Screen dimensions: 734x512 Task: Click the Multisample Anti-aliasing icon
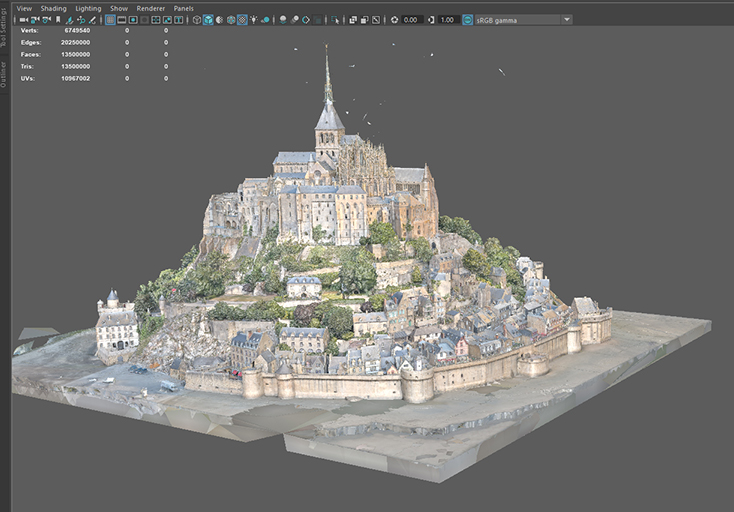(306, 20)
